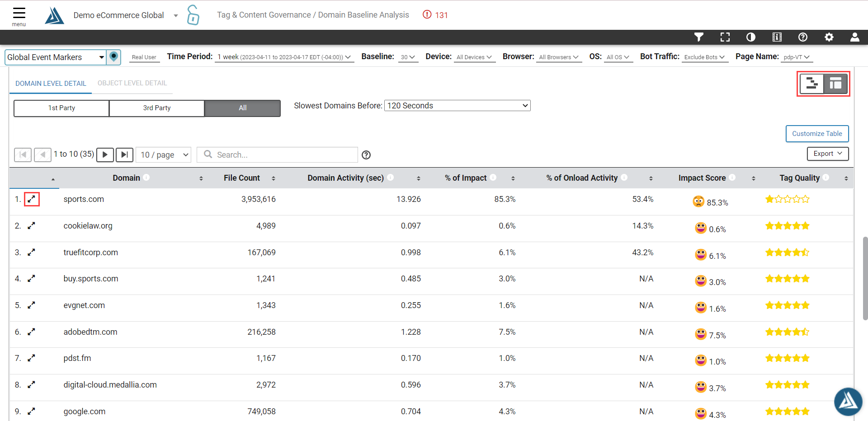This screenshot has height=421, width=868.
Task: Open the filmstrip panel icon
Action: (777, 37)
